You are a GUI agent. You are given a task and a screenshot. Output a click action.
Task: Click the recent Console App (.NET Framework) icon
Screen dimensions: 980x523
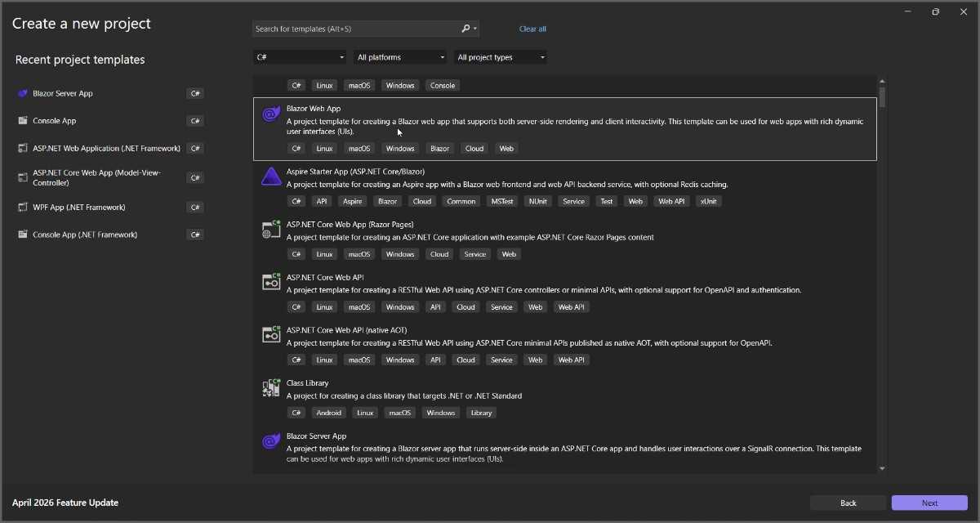(x=23, y=235)
